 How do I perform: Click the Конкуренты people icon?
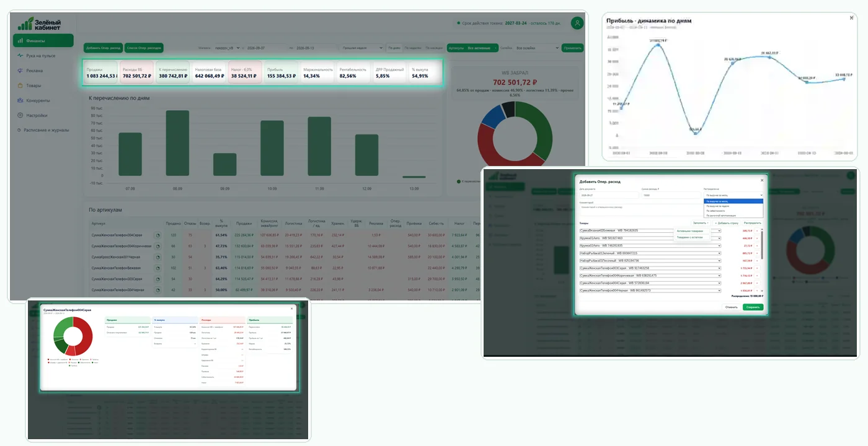point(20,100)
